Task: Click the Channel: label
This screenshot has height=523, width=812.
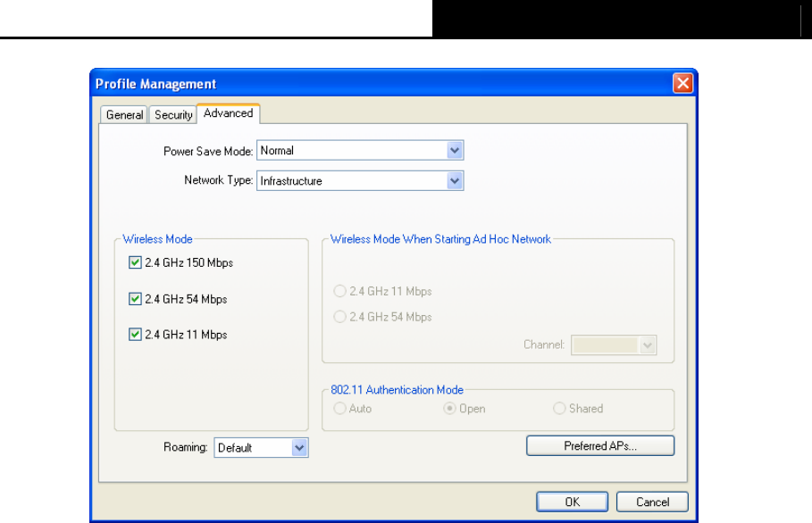Action: pos(544,345)
